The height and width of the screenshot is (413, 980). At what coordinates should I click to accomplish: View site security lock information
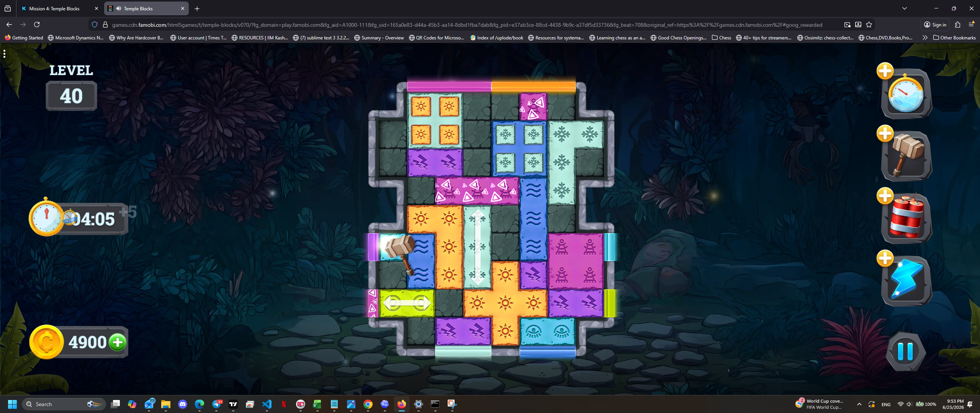105,24
